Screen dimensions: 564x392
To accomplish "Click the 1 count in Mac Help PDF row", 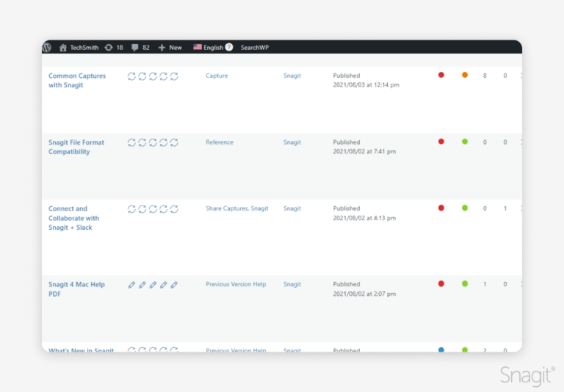I will point(485,284).
